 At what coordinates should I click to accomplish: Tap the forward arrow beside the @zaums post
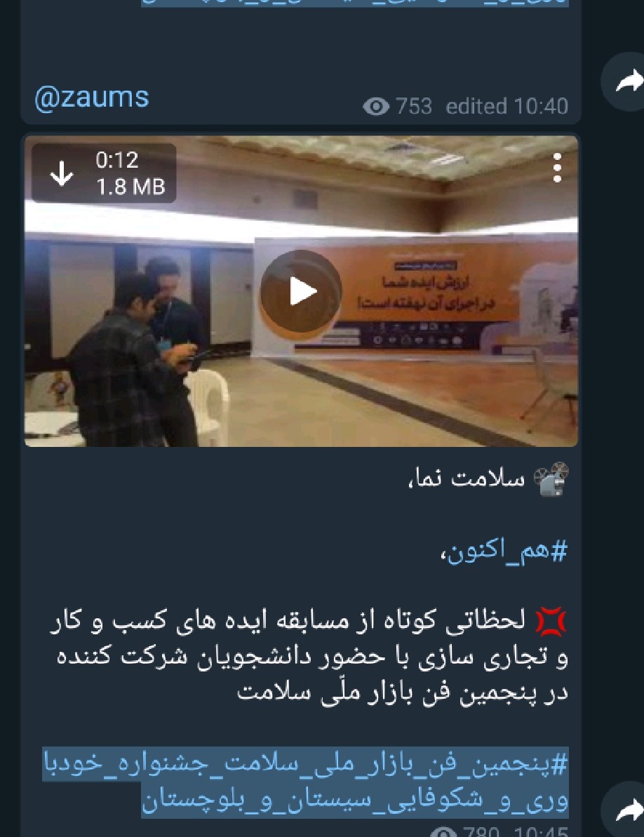pos(626,81)
